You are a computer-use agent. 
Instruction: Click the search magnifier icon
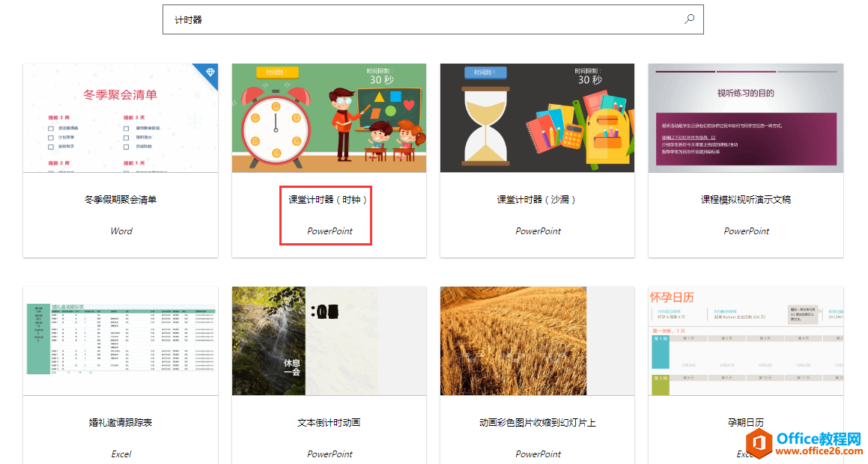(x=688, y=19)
